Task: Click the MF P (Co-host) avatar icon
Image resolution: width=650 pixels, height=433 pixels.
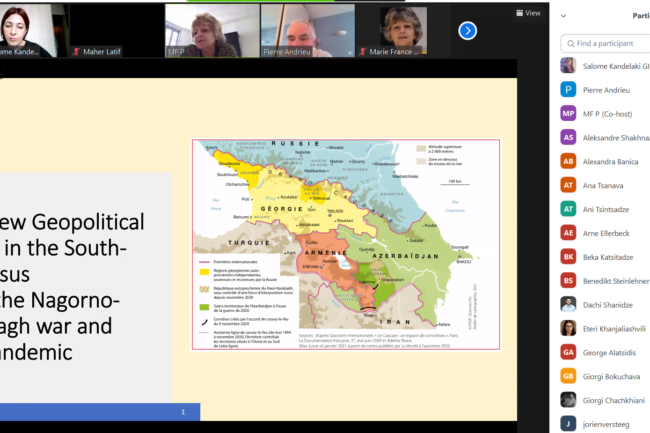Action: [568, 113]
